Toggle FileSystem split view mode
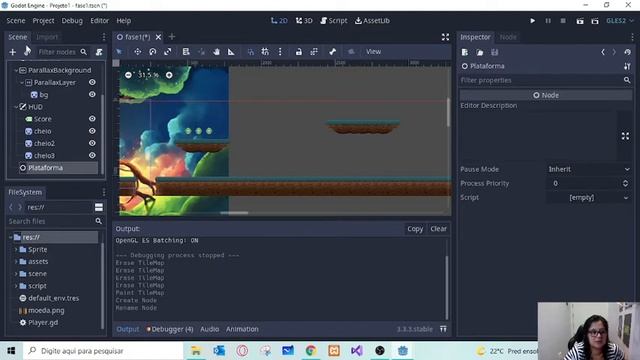Viewport: 640px width, 360px height. (99, 207)
